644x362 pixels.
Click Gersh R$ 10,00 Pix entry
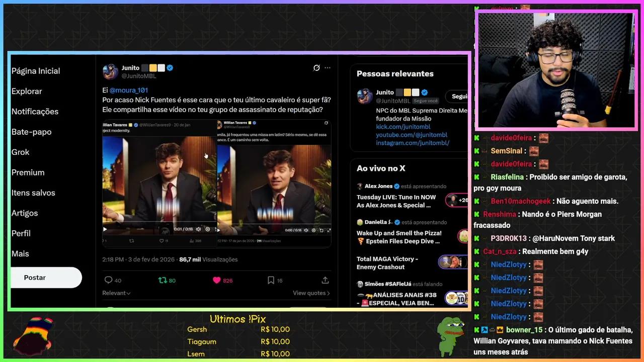click(238, 329)
